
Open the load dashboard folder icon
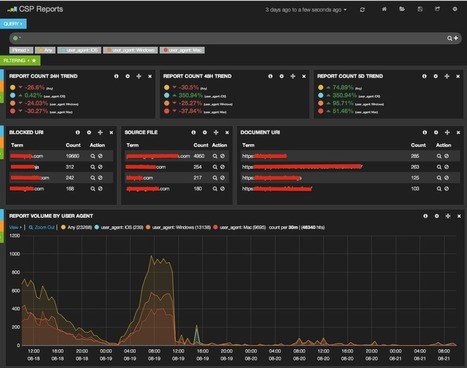(x=402, y=9)
